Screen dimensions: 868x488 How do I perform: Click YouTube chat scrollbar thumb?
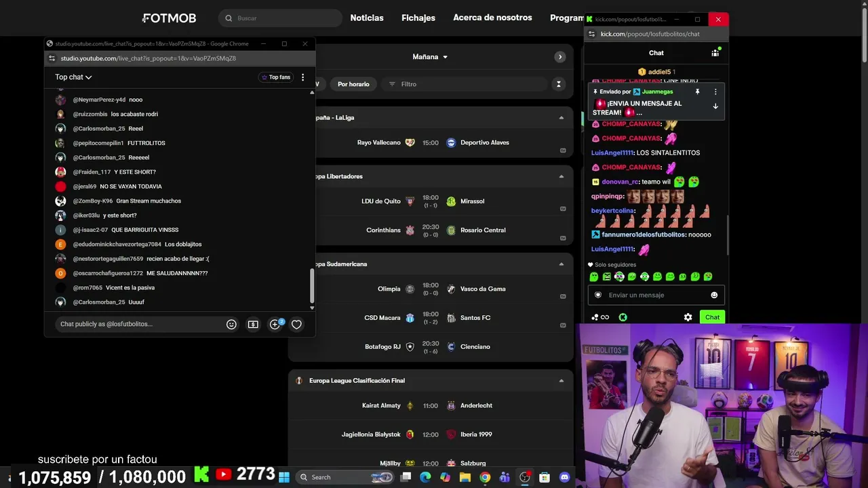pos(312,286)
